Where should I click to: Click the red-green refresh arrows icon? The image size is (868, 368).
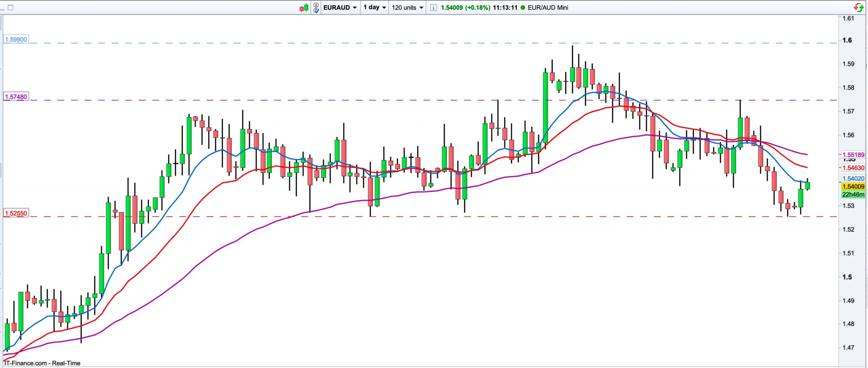[x=859, y=7]
